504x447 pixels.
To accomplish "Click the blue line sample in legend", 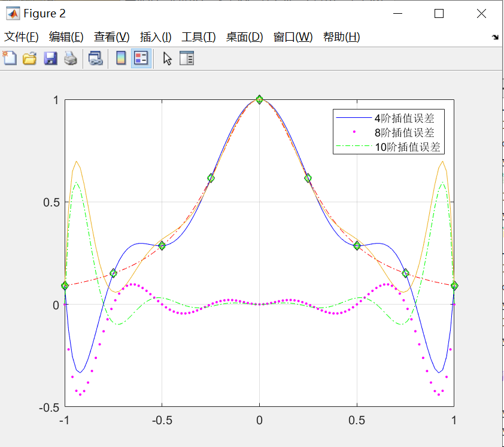I will click(354, 118).
